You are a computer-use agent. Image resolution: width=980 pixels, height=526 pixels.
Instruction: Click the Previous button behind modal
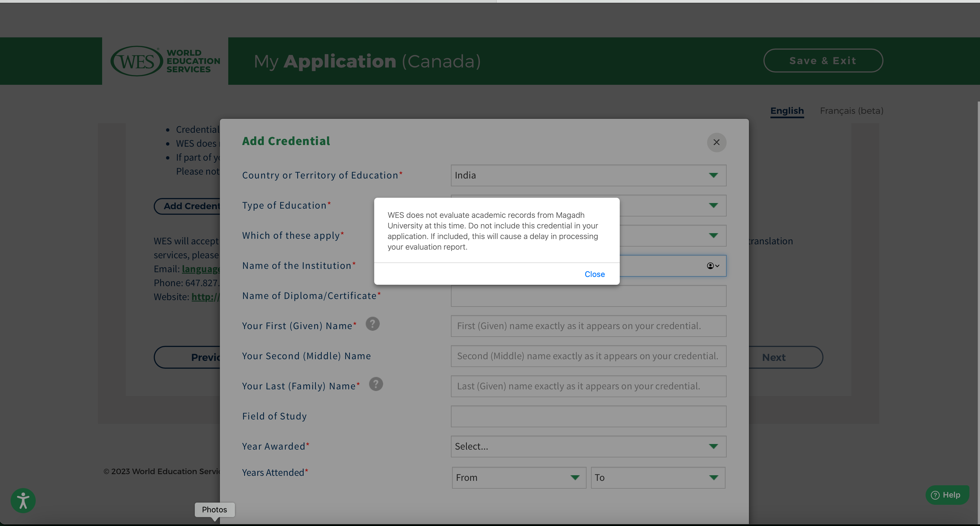[187, 357]
